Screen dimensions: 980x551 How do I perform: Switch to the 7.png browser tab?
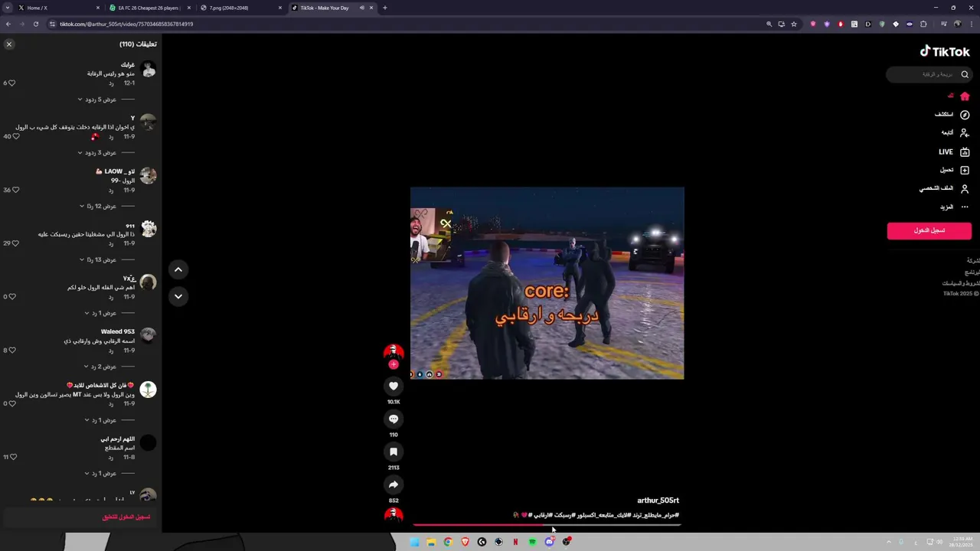tap(240, 8)
